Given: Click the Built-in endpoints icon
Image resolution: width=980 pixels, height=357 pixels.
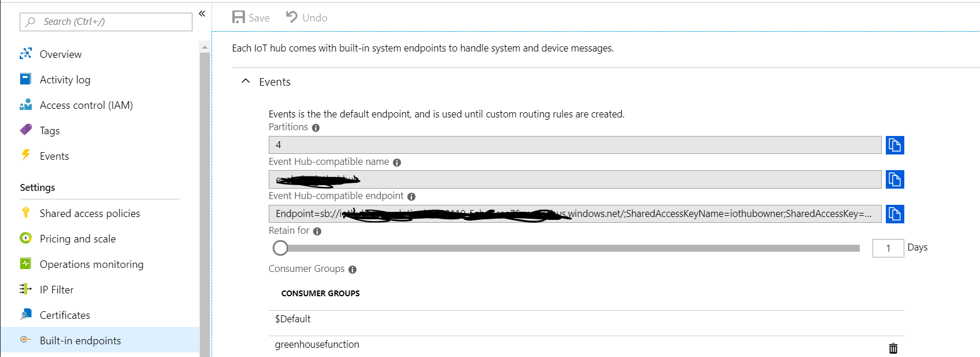Looking at the screenshot, I should (x=25, y=340).
